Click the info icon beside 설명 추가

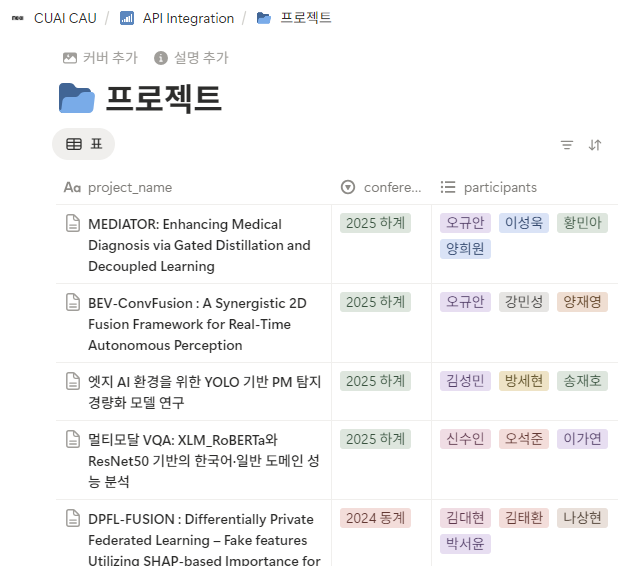click(x=161, y=58)
